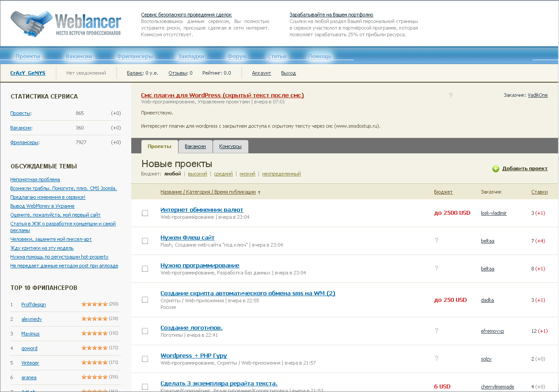Click question mark budget of Нужно программирование

436,268
